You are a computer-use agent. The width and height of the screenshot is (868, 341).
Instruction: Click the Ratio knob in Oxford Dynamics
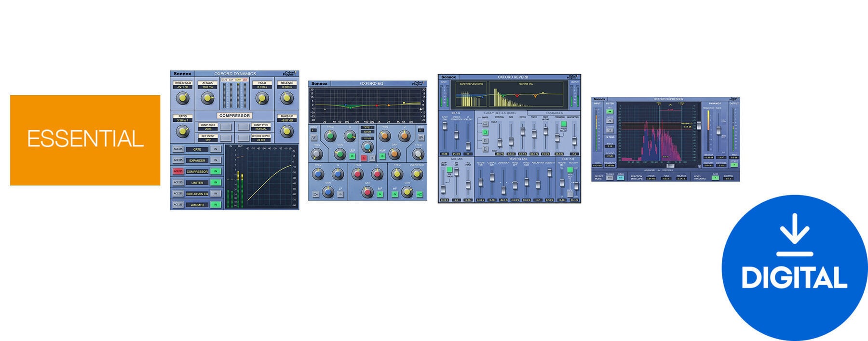click(x=182, y=131)
